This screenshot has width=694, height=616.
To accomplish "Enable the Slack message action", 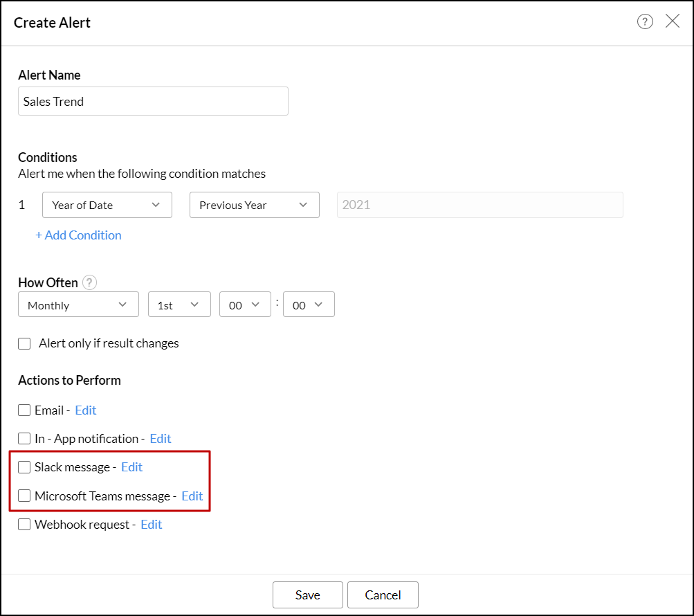I will pyautogui.click(x=24, y=467).
